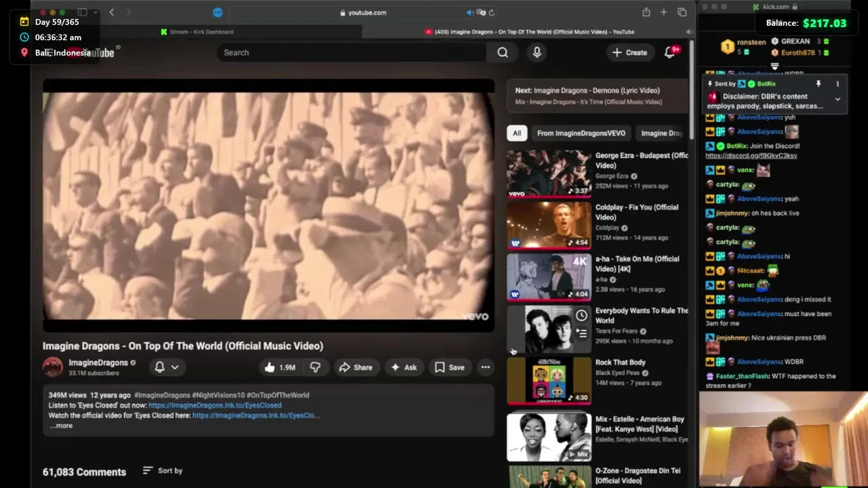Expand pinned BotRix disclaimer message chevron
Screen dimensions: 868x488
pyautogui.click(x=837, y=99)
